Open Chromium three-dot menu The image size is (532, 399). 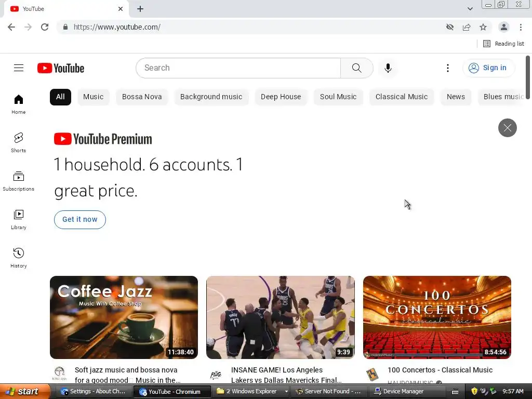coord(521,27)
